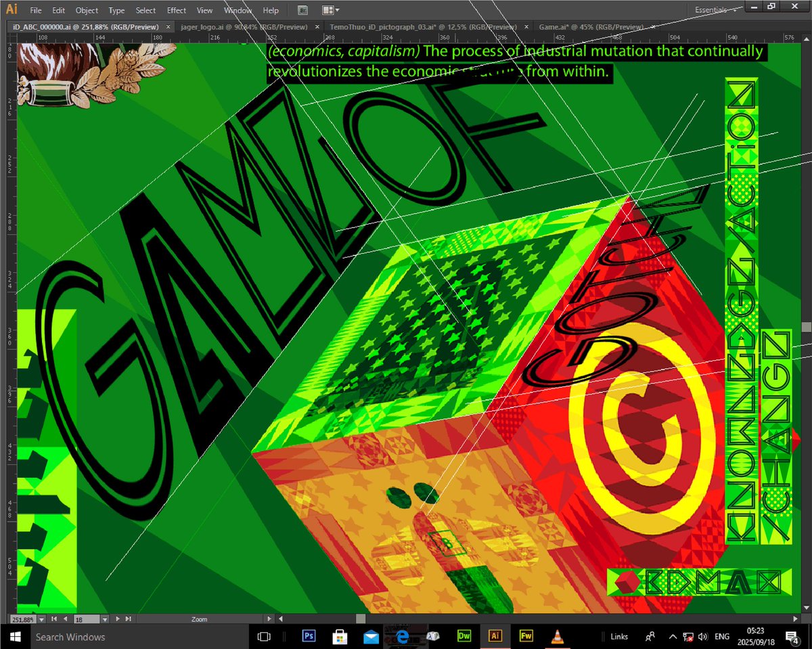Viewport: 812px width, 649px height.
Task: Open the Object menu
Action: pos(87,10)
